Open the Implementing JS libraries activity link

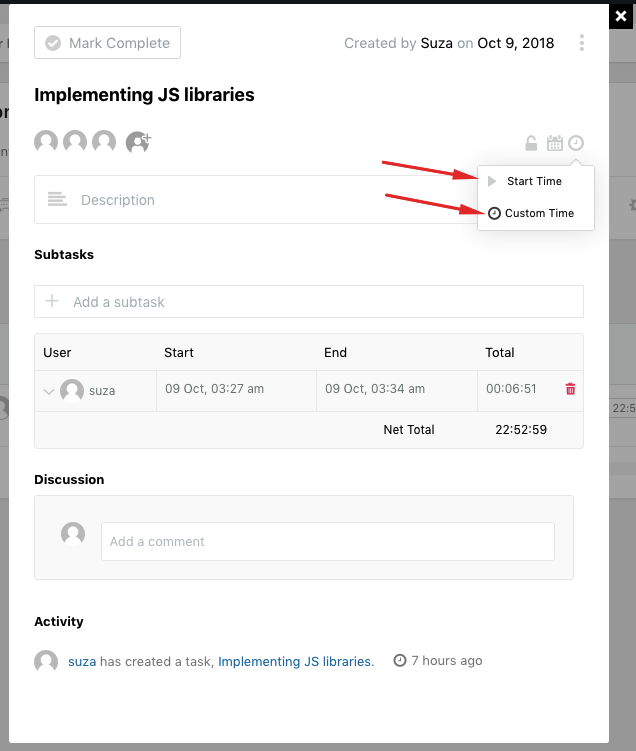tap(295, 661)
